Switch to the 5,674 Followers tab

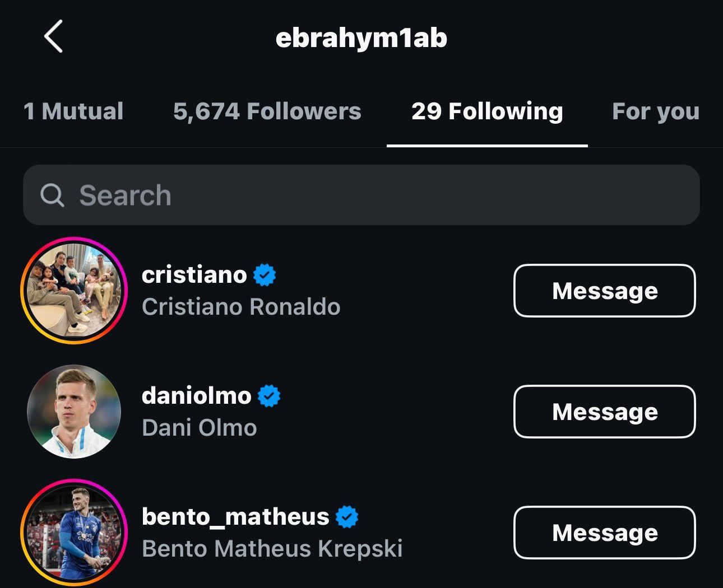[x=267, y=111]
